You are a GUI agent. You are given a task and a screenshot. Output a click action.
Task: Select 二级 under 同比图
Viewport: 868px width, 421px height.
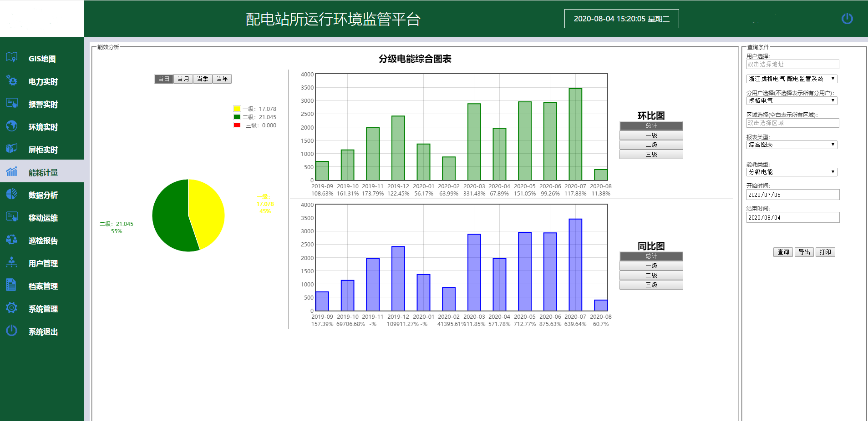point(651,276)
